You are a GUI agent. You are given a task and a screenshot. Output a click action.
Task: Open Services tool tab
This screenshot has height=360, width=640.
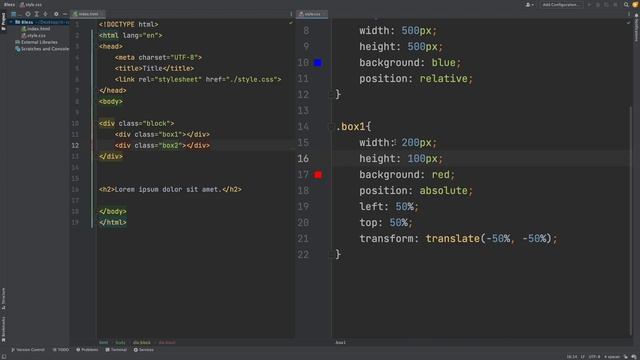(143, 350)
